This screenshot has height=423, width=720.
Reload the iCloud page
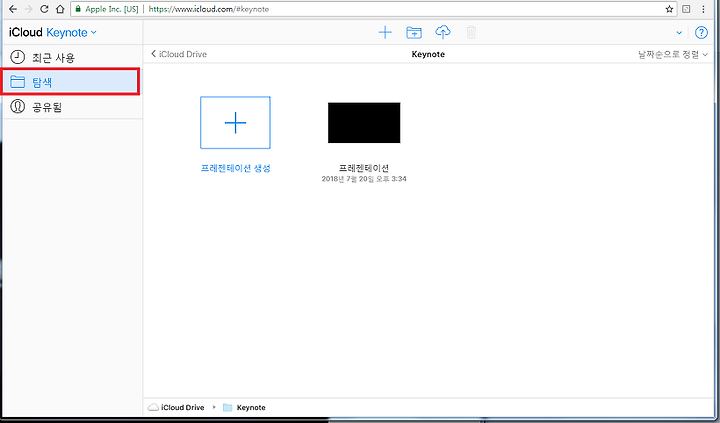(x=44, y=9)
